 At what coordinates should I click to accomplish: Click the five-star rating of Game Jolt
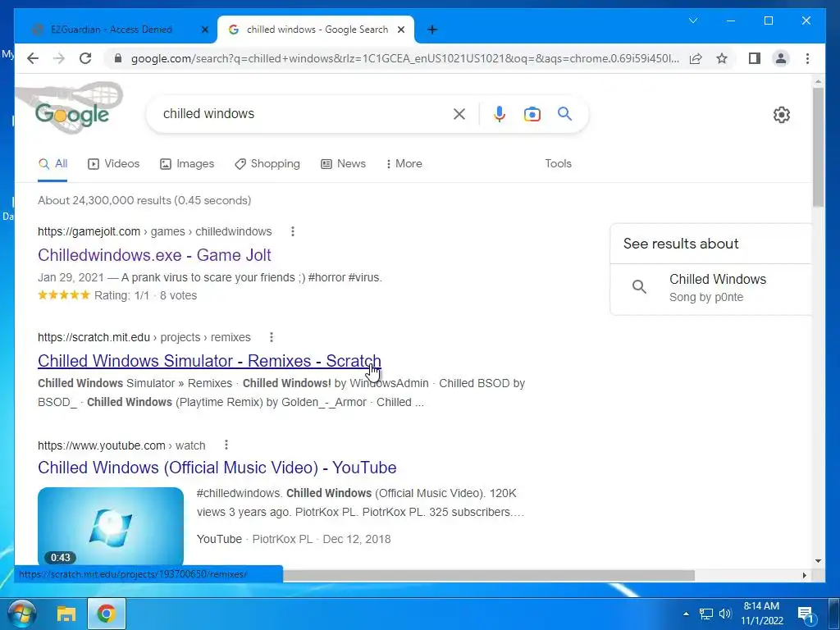(x=64, y=295)
